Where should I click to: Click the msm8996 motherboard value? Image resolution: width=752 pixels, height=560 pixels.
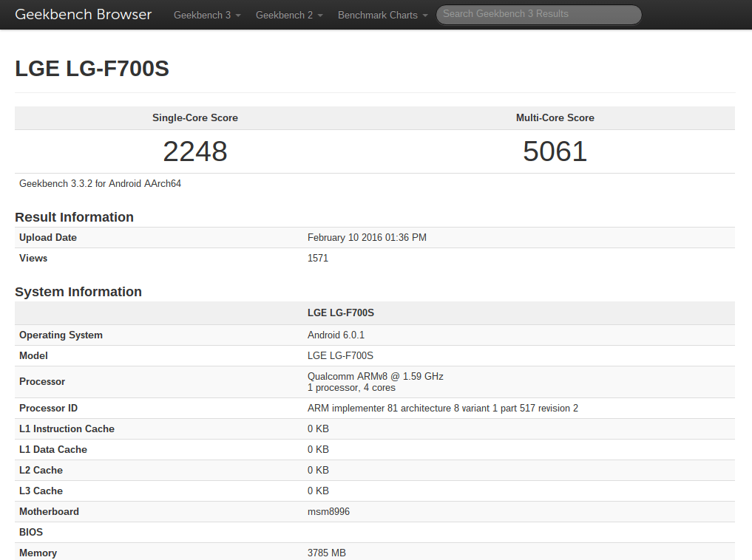tap(329, 511)
